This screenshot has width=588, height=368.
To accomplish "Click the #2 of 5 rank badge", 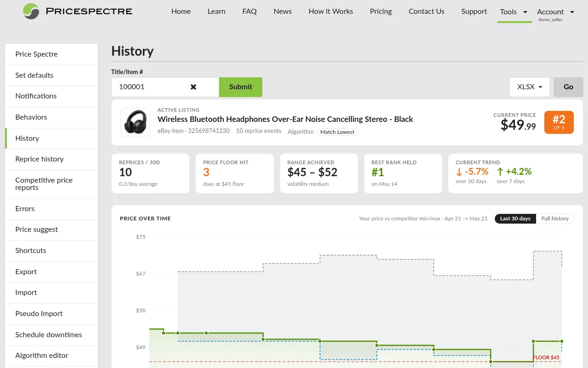I will coord(559,122).
